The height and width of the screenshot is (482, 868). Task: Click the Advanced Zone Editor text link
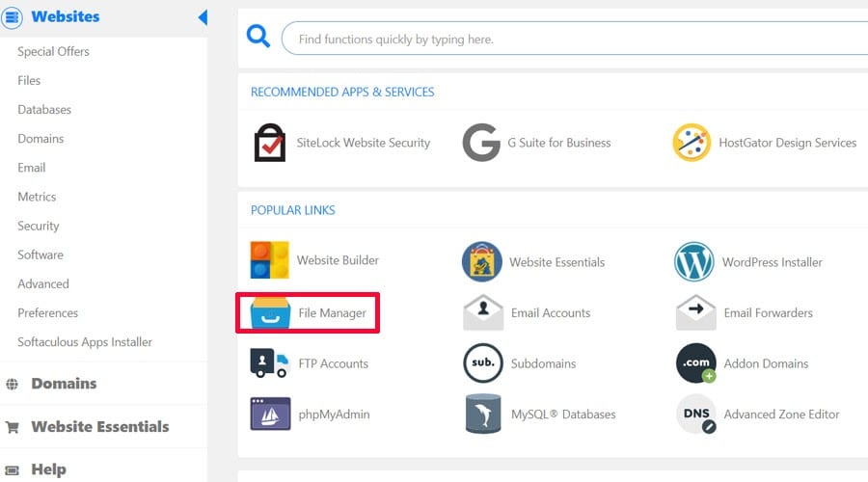pyautogui.click(x=781, y=414)
